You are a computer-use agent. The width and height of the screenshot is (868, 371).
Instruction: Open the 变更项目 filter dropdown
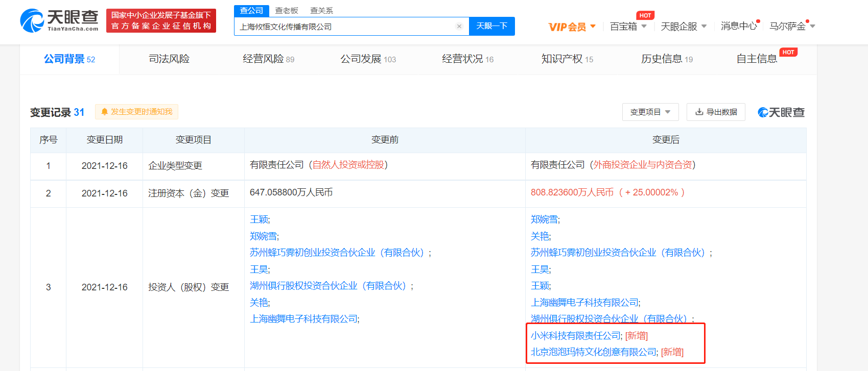click(650, 112)
